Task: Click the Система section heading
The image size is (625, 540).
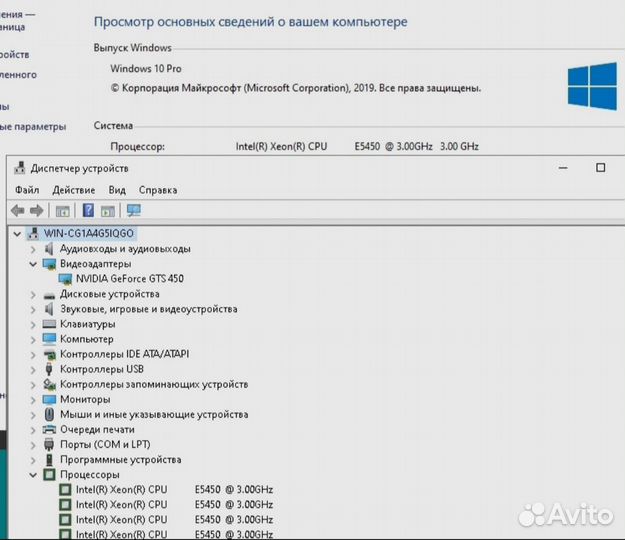Action: point(113,126)
